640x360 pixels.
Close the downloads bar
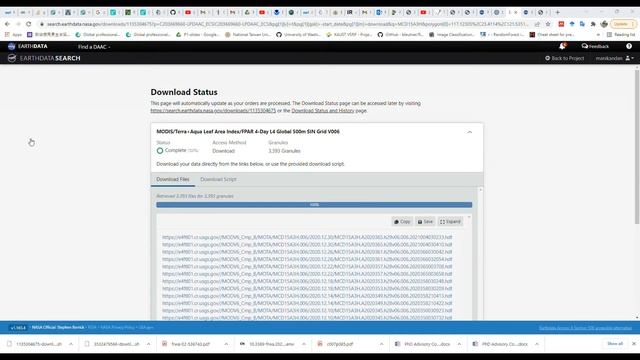(x=633, y=344)
